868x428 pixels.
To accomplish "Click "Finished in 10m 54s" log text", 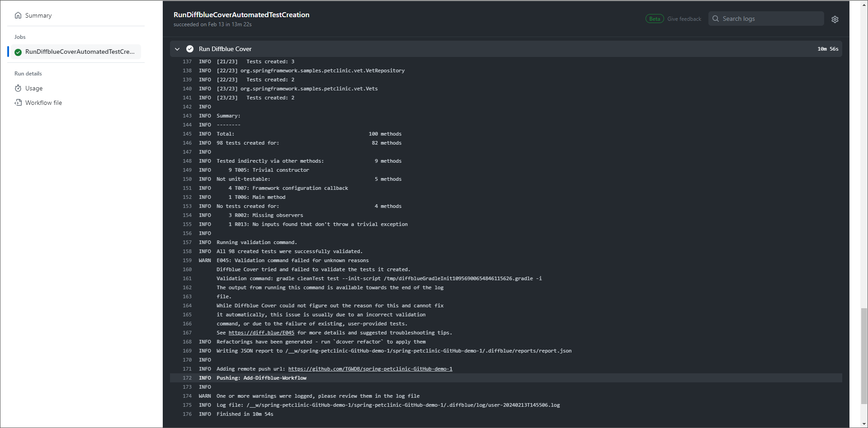I will tap(245, 414).
